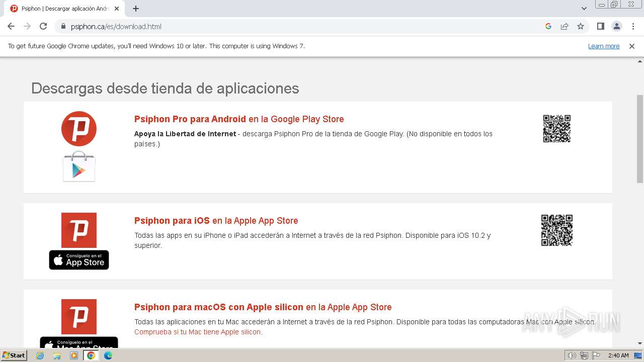
Task: Open the browser side panel
Action: pos(600,26)
